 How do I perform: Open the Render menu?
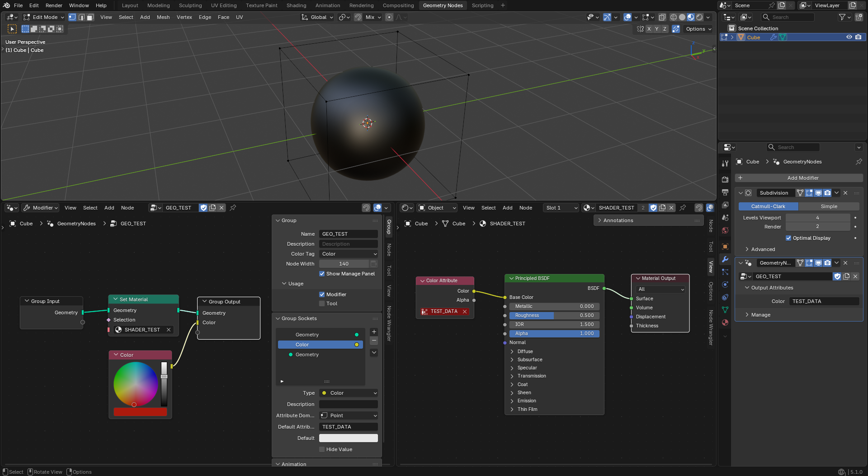click(x=54, y=5)
